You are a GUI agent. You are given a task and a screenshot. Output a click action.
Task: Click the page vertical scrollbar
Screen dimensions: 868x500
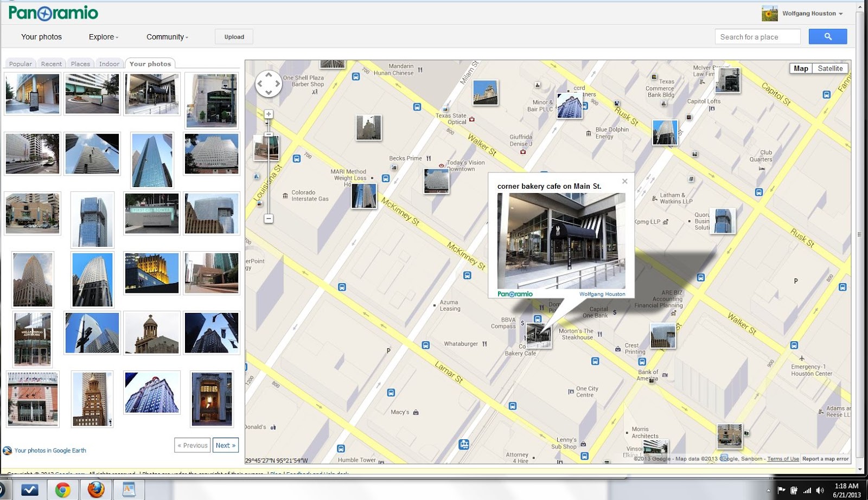859,234
